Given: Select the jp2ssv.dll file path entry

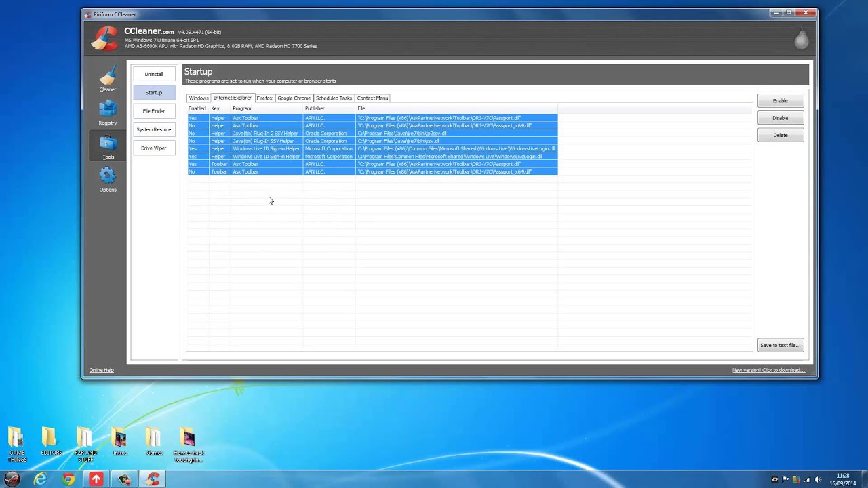Looking at the screenshot, I should tap(402, 134).
